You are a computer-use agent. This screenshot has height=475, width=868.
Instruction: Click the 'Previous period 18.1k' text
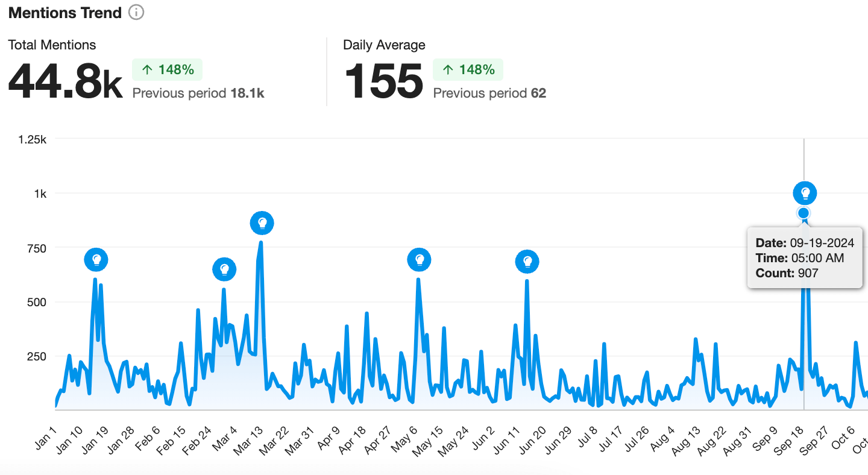click(198, 93)
